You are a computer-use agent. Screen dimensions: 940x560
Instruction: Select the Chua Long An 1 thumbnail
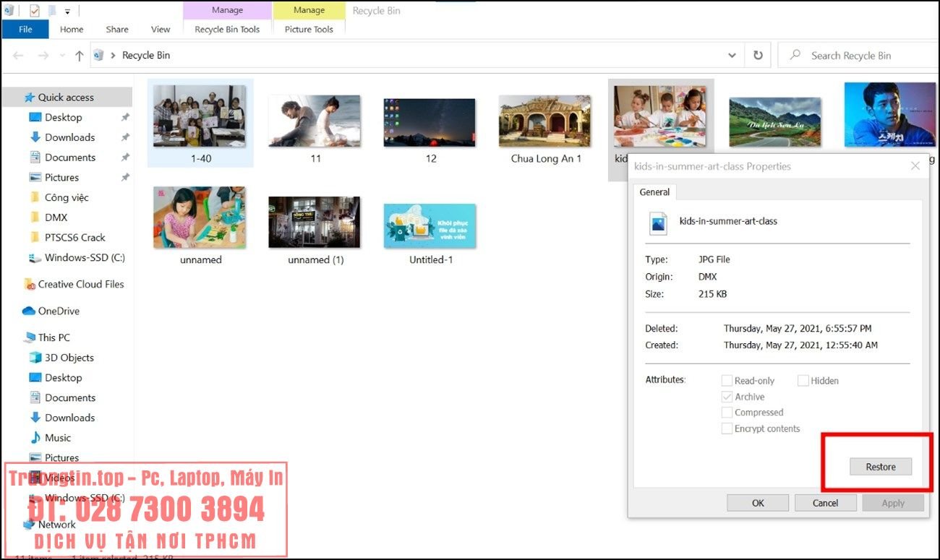point(544,121)
